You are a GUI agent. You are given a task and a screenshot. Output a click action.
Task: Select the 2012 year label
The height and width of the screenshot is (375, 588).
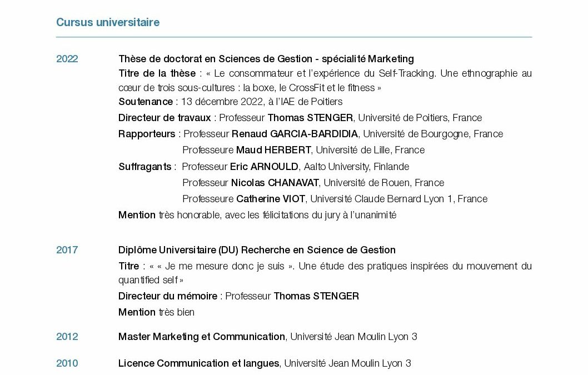tap(67, 337)
